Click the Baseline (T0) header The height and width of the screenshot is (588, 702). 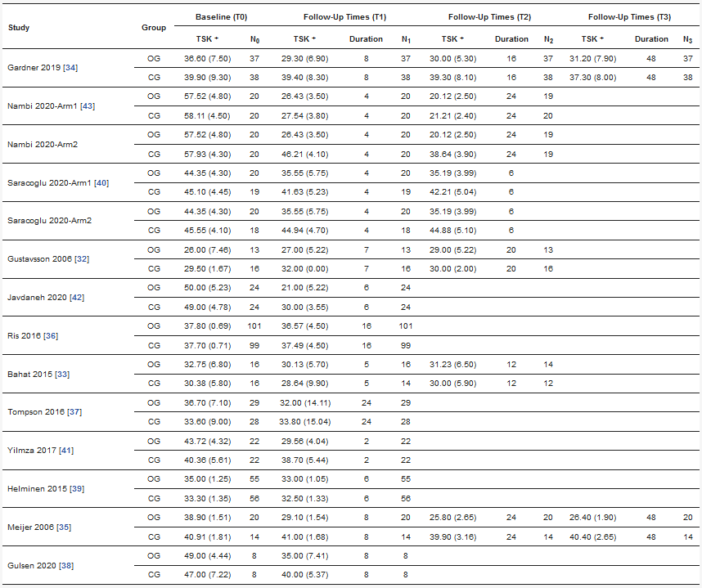(223, 17)
